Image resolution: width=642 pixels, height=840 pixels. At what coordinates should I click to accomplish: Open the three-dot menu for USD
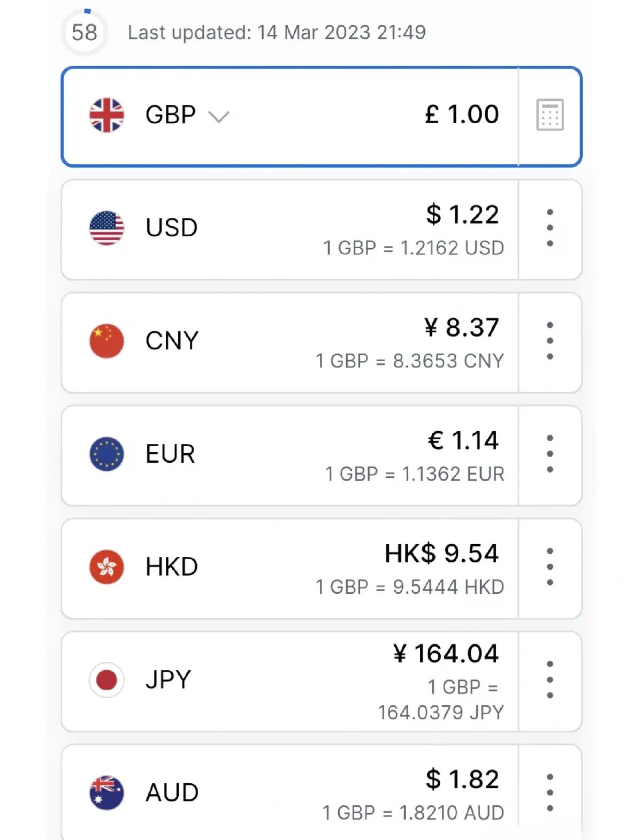coord(549,228)
